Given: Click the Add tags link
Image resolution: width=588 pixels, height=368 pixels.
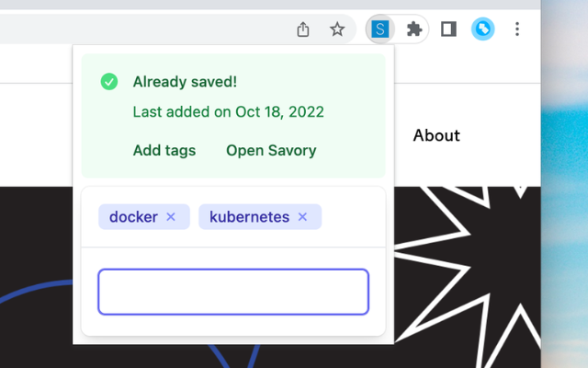Looking at the screenshot, I should tap(164, 150).
